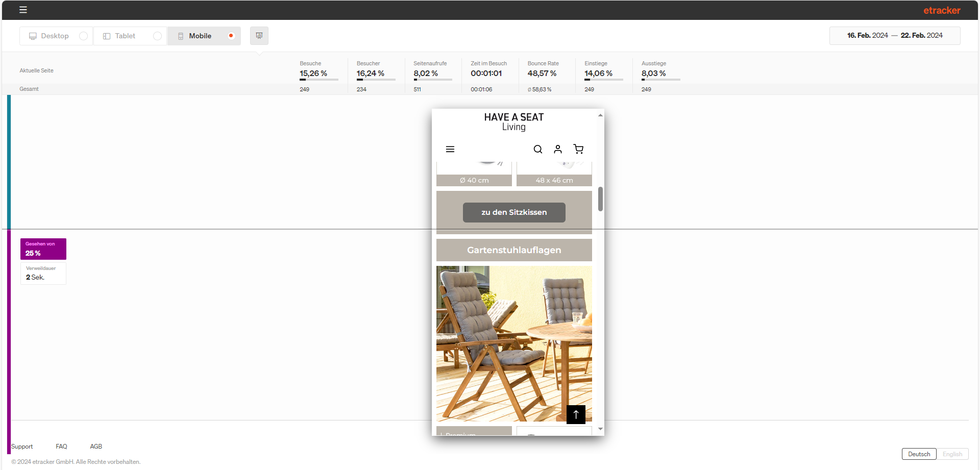Click the garden chair cushion photo

[x=514, y=343]
